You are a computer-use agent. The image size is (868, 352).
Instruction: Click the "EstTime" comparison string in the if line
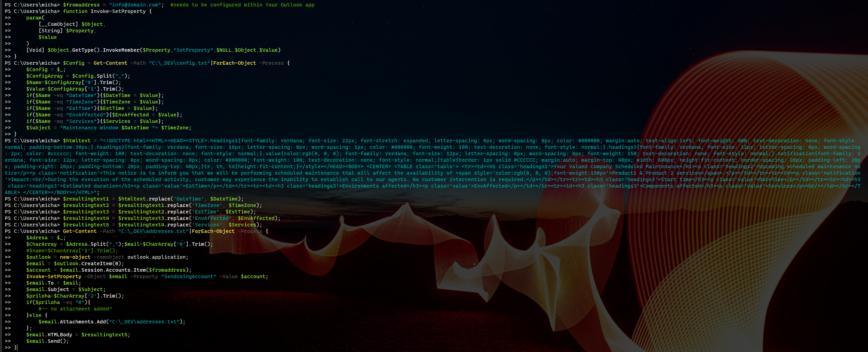(x=80, y=108)
